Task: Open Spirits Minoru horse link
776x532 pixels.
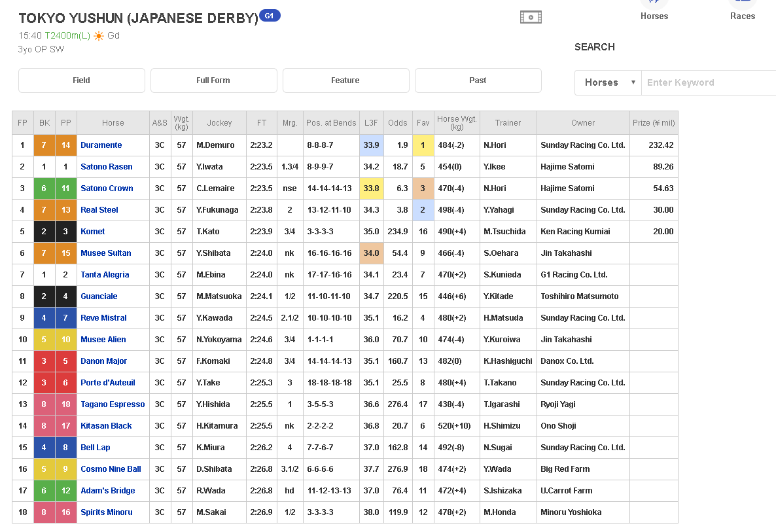Action: [x=107, y=512]
